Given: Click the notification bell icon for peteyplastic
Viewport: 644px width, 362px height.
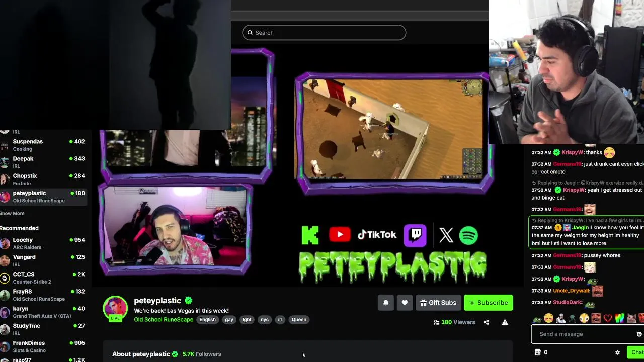Looking at the screenshot, I should pyautogui.click(x=386, y=303).
